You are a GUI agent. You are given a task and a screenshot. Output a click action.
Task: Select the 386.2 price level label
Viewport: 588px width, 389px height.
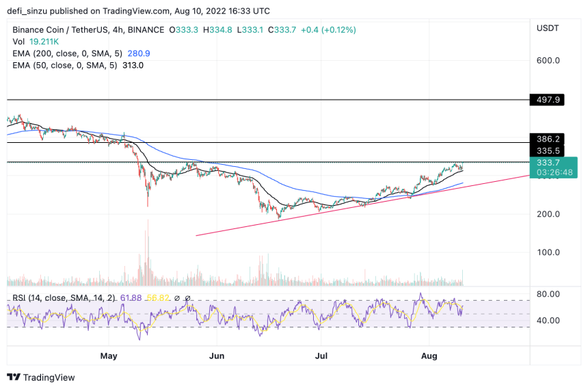click(547, 139)
